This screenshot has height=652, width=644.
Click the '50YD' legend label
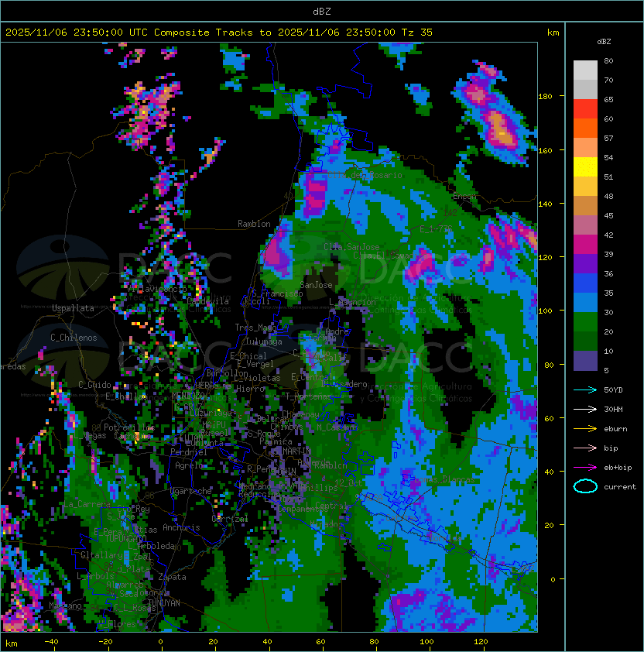[x=613, y=390]
